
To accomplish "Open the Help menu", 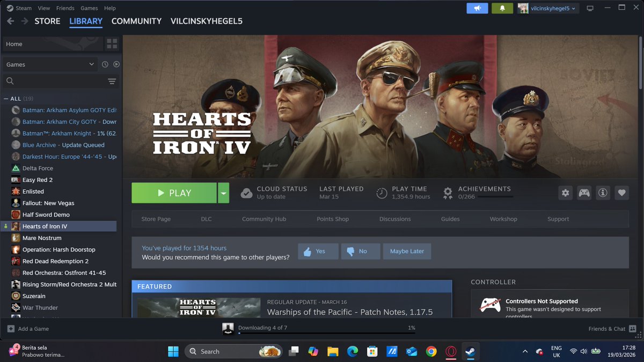I will tap(110, 8).
